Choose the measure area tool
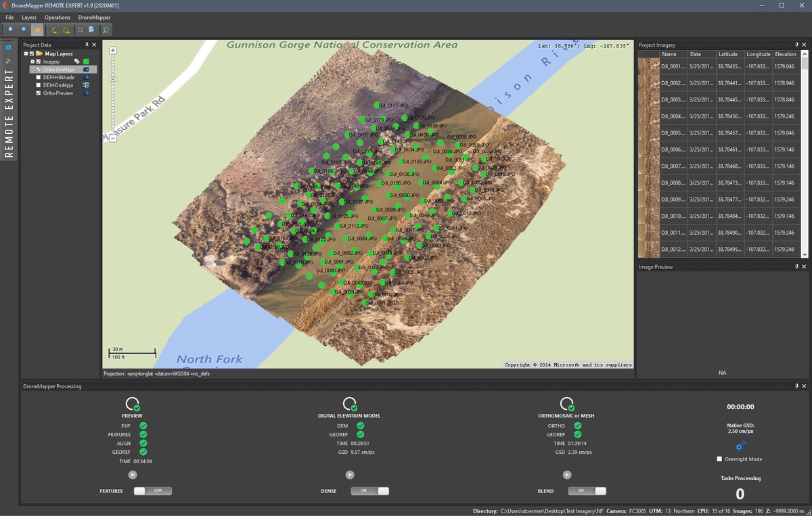This screenshot has width=812, height=516. click(x=66, y=30)
